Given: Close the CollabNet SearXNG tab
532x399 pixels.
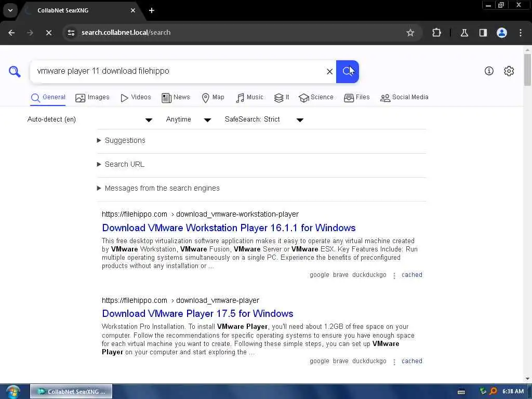Looking at the screenshot, I should (133, 10).
